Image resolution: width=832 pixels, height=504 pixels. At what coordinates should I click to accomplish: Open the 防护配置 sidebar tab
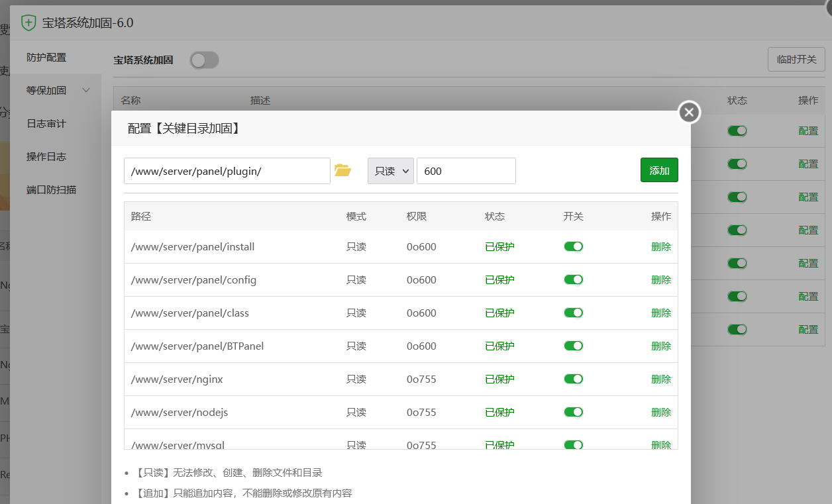tap(56, 58)
